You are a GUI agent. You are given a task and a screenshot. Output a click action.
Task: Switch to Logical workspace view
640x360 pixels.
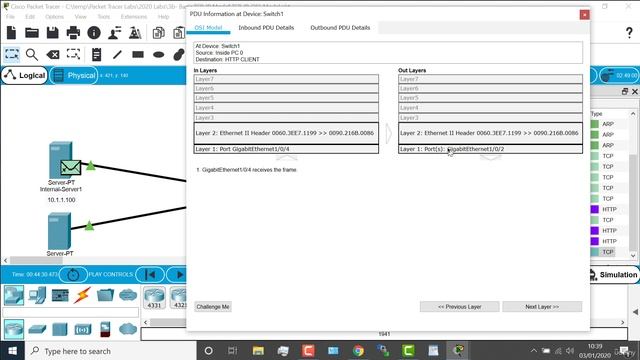click(x=25, y=76)
